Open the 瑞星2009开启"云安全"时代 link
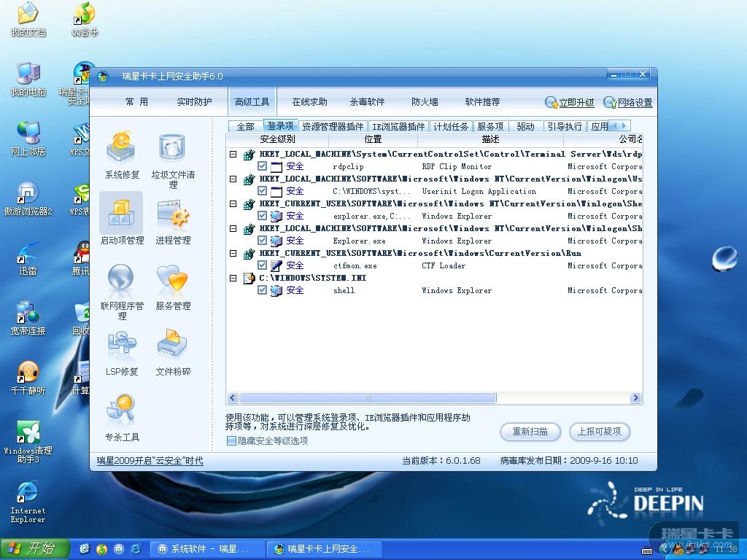This screenshot has width=747, height=560. [x=150, y=461]
